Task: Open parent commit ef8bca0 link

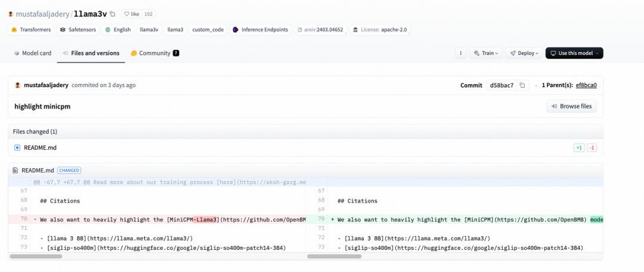Action: click(x=586, y=85)
